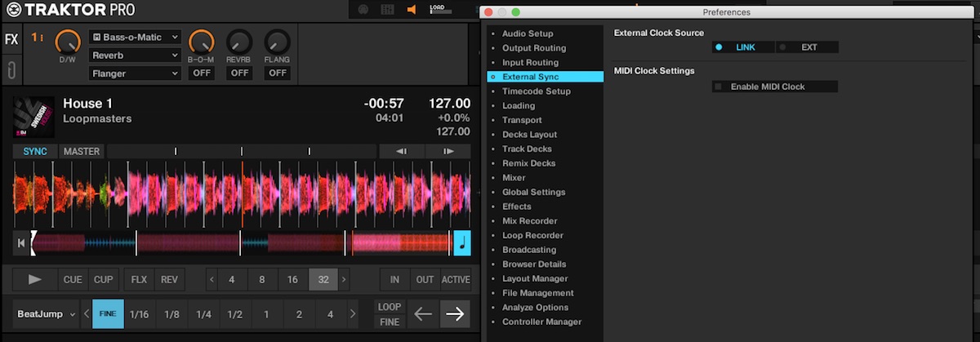Skip to track start icon
The width and height of the screenshot is (980, 342).
[x=21, y=243]
